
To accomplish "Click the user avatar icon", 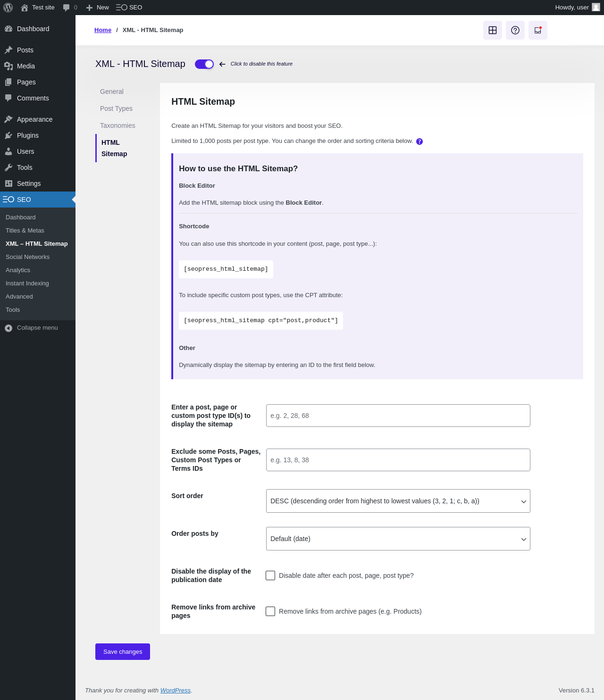I will (596, 7).
